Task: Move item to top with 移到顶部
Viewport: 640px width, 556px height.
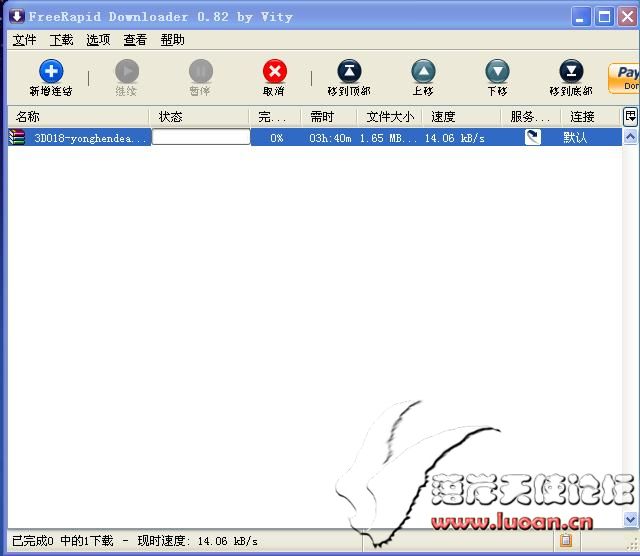Action: 349,78
